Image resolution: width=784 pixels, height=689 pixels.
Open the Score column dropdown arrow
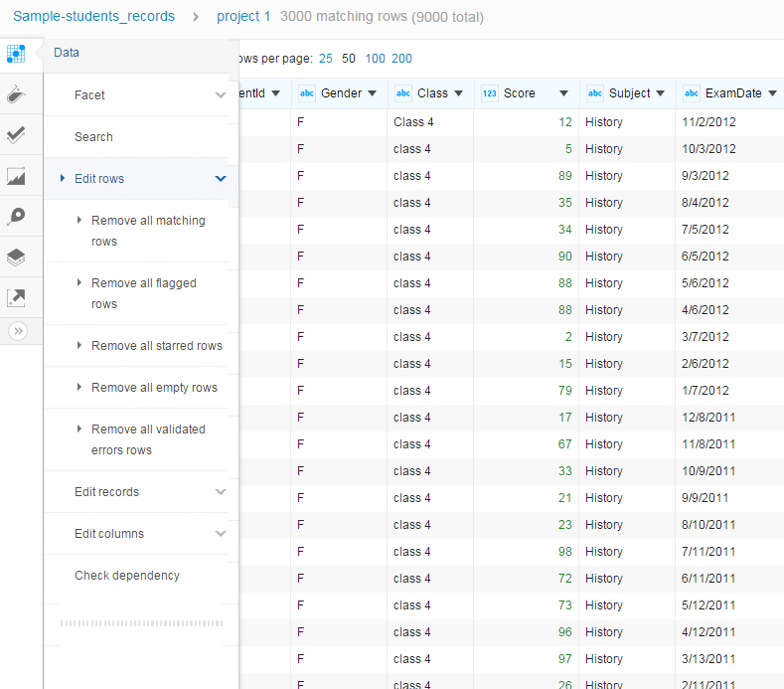[x=563, y=93]
